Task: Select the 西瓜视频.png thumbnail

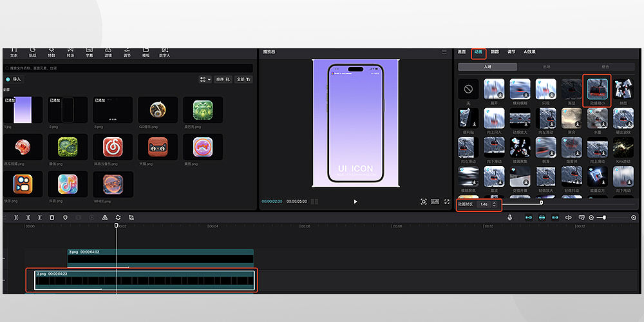Action: [23, 147]
